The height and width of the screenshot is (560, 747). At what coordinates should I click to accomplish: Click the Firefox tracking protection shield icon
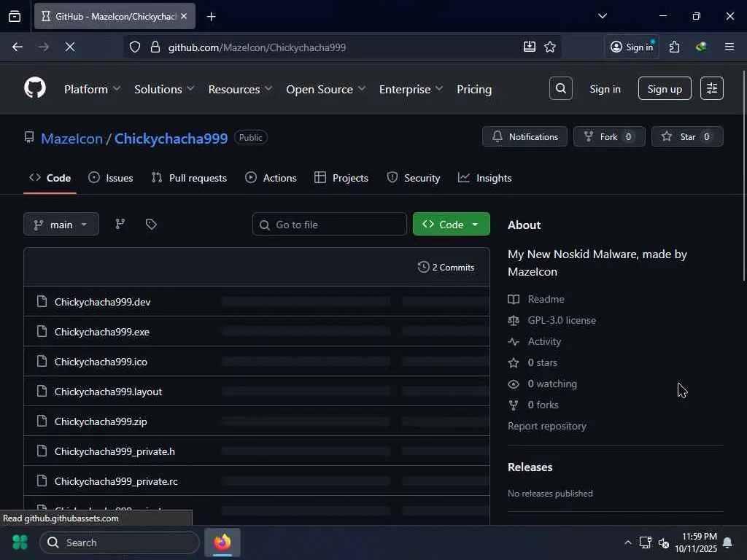[135, 47]
